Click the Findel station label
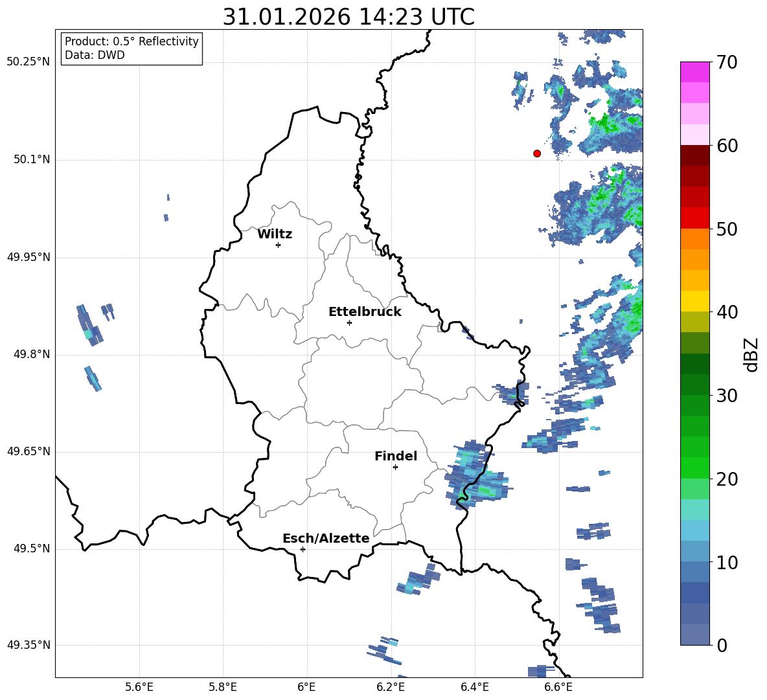This screenshot has width=767, height=700. point(396,456)
